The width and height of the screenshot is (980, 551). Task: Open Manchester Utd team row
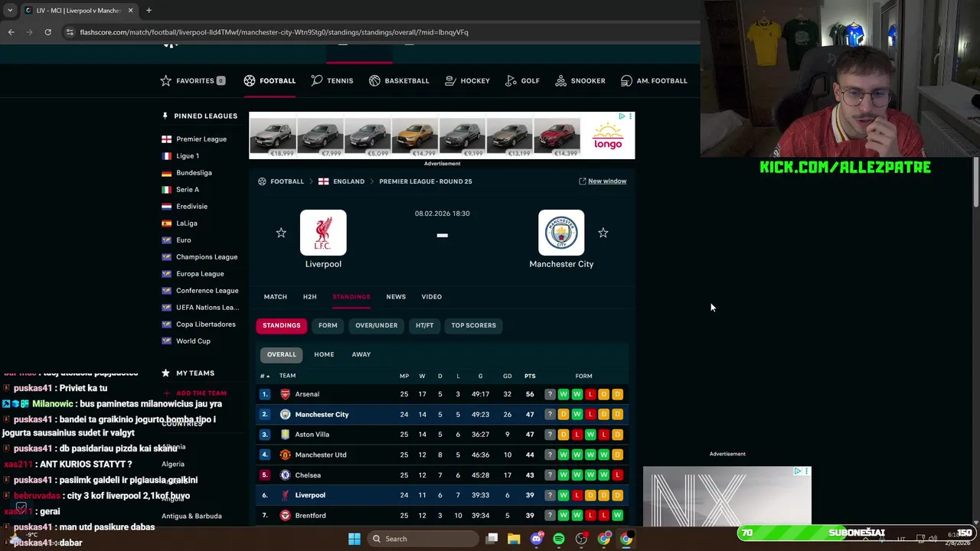(443, 455)
